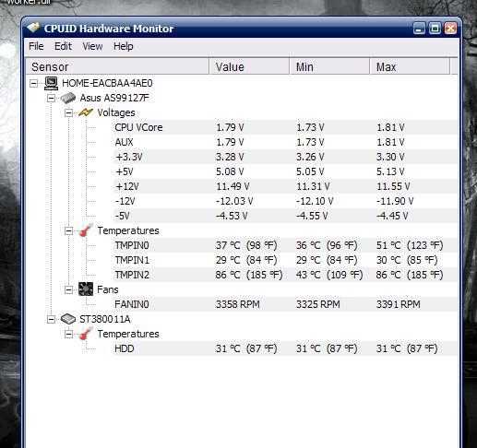Click the thermometer icon under Asus AS99127F

pos(86,230)
